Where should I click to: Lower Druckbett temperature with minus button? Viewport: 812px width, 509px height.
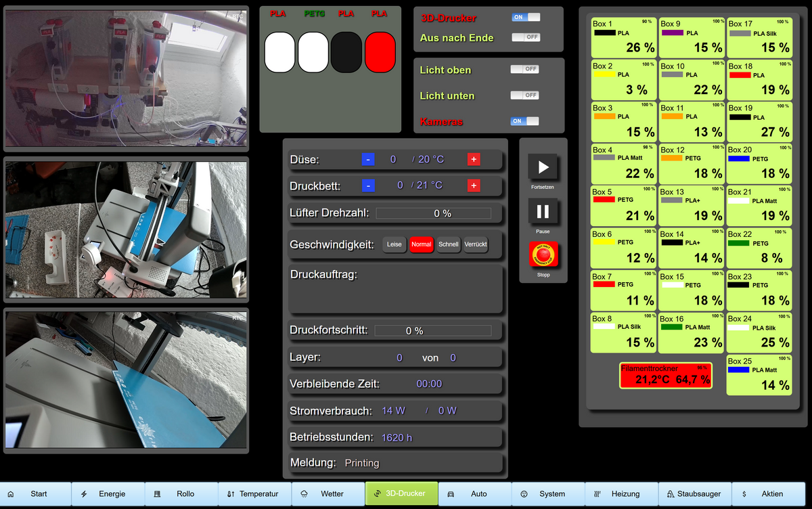pos(368,185)
